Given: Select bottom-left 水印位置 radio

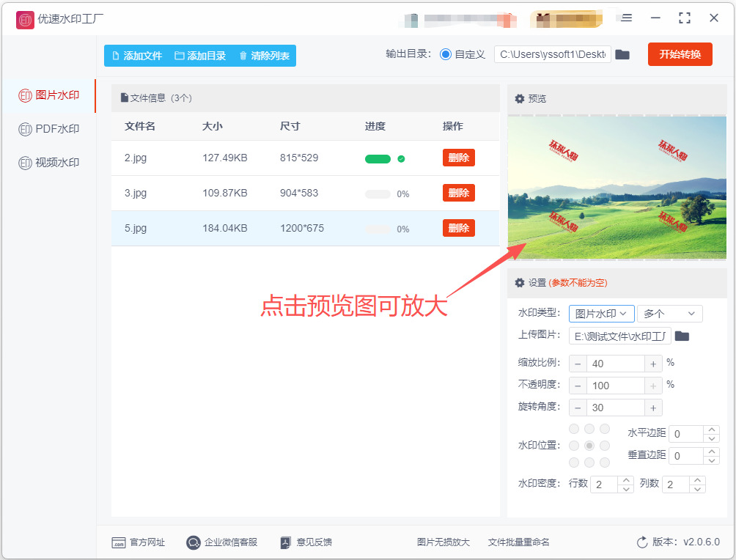Looking at the screenshot, I should pos(574,463).
